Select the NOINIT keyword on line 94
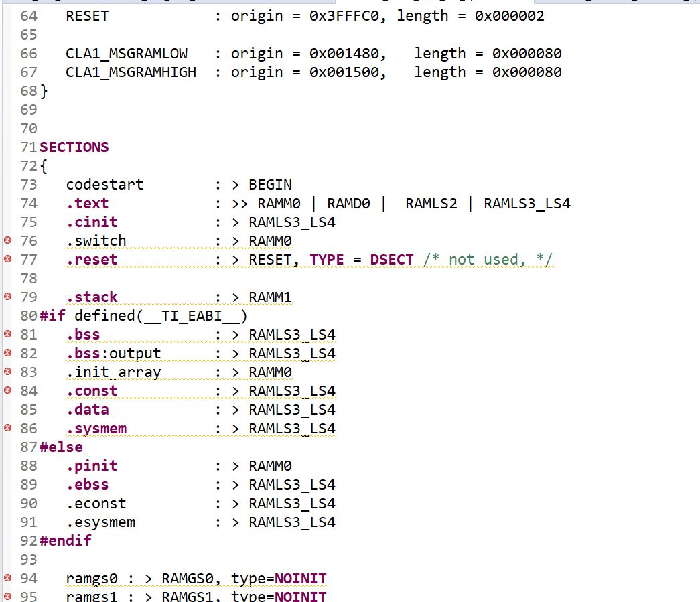Viewport: 700px width, 602px height. pos(301,578)
